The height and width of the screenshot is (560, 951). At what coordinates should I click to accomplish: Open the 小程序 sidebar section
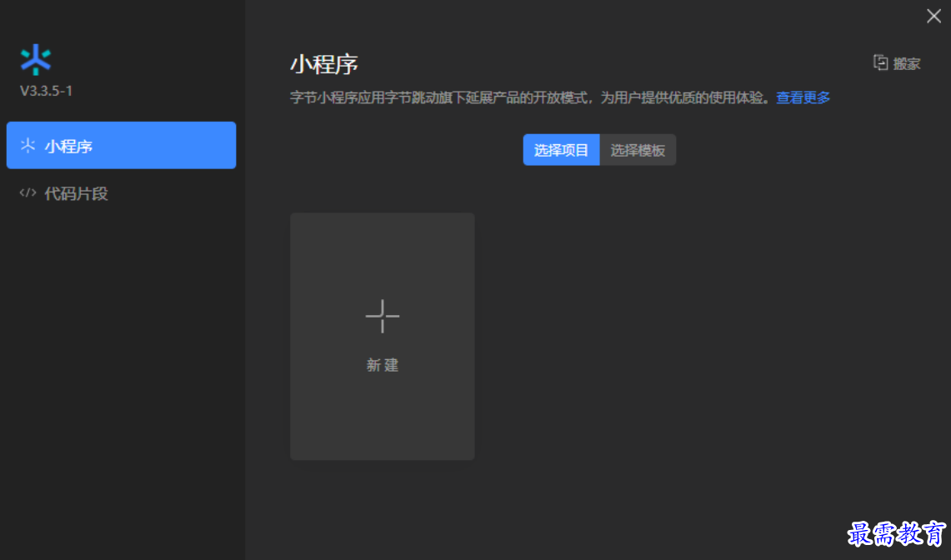[122, 146]
